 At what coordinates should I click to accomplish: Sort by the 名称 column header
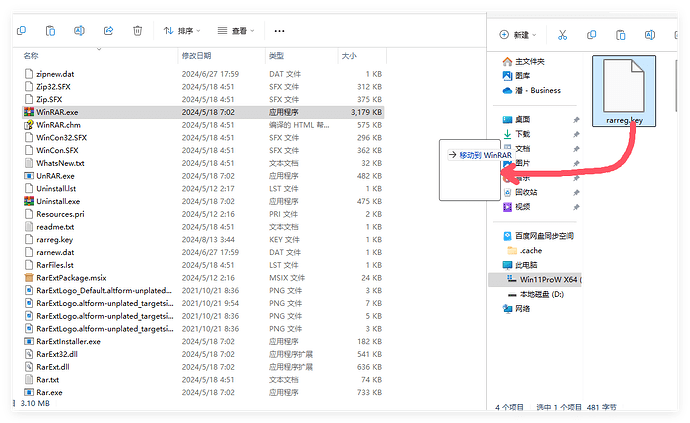pyautogui.click(x=31, y=55)
